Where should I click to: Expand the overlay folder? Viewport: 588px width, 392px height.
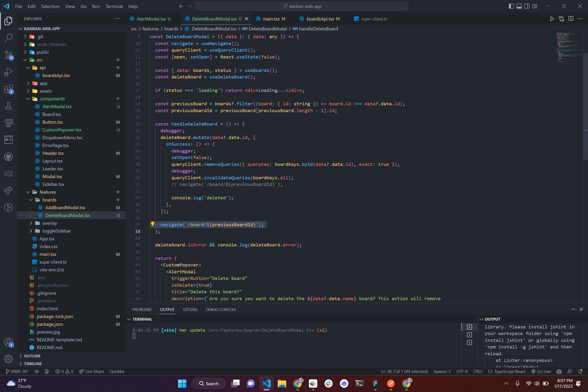tap(49, 223)
